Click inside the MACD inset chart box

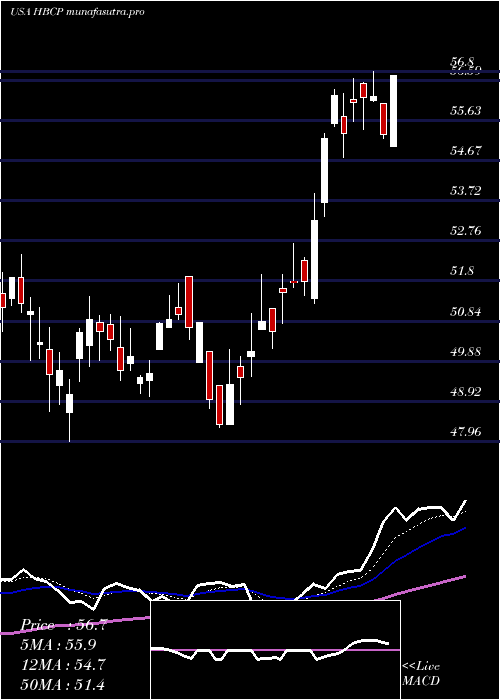275,650
